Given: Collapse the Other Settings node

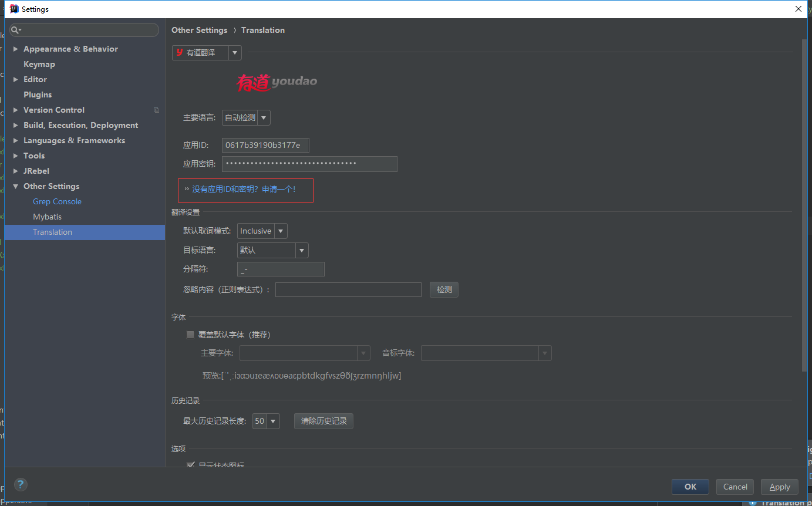Looking at the screenshot, I should tap(16, 186).
